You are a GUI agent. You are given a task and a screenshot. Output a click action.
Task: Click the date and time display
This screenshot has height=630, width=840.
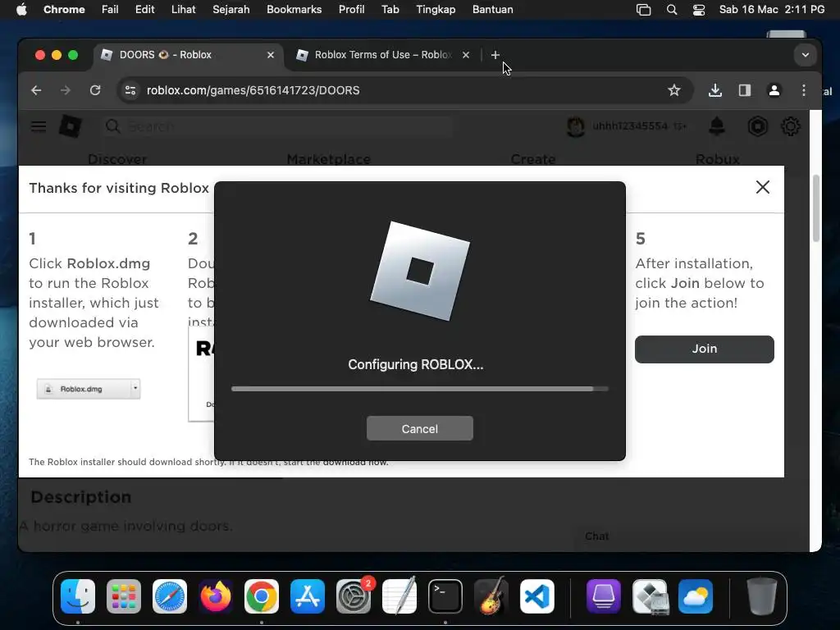[x=771, y=10]
